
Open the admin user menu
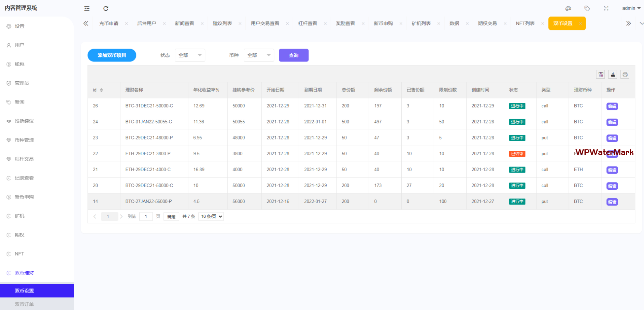[631, 9]
